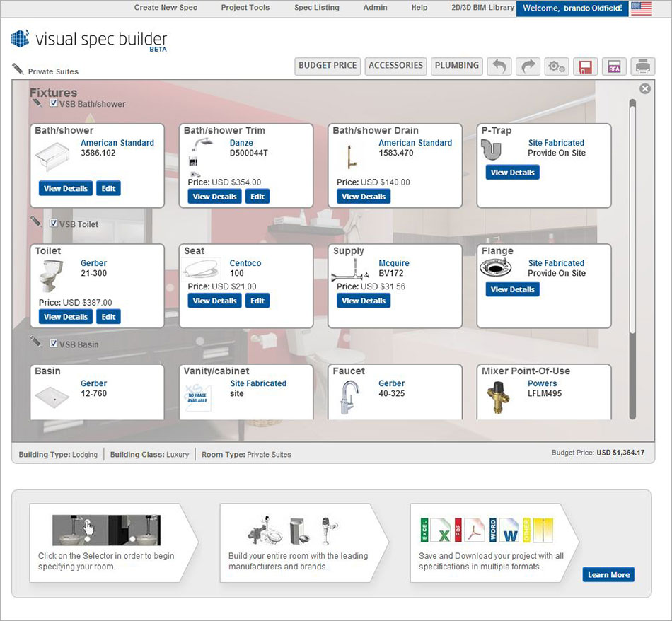Toggle the VSB Toilet checkbox
Screen dimensions: 672x621
click(54, 222)
